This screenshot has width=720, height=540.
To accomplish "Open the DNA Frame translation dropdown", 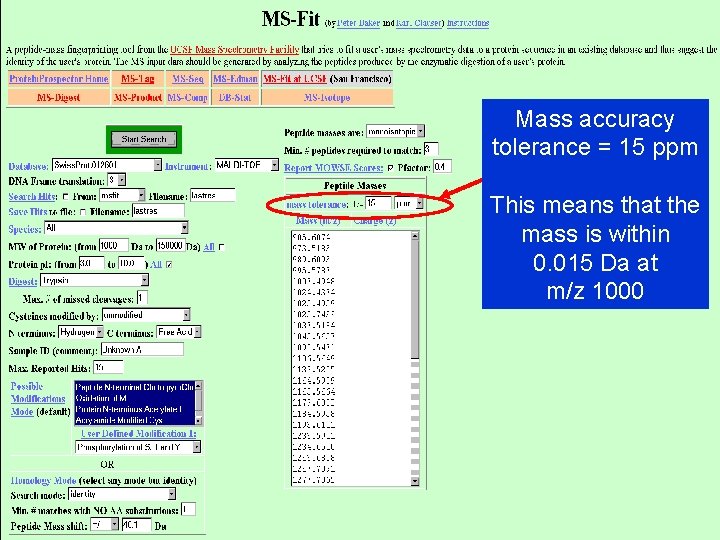I will [x=116, y=180].
